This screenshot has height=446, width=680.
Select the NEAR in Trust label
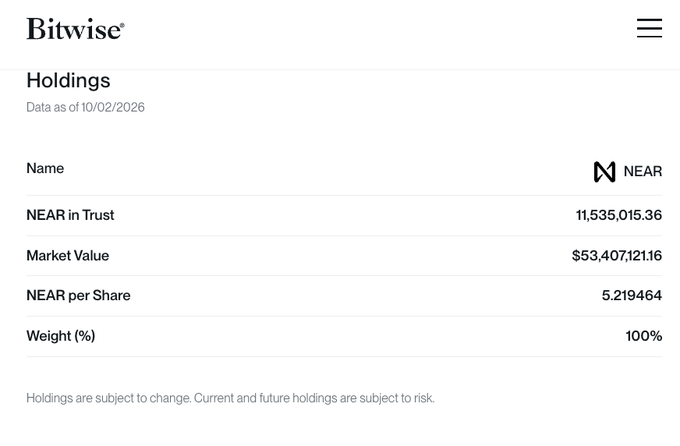70,215
